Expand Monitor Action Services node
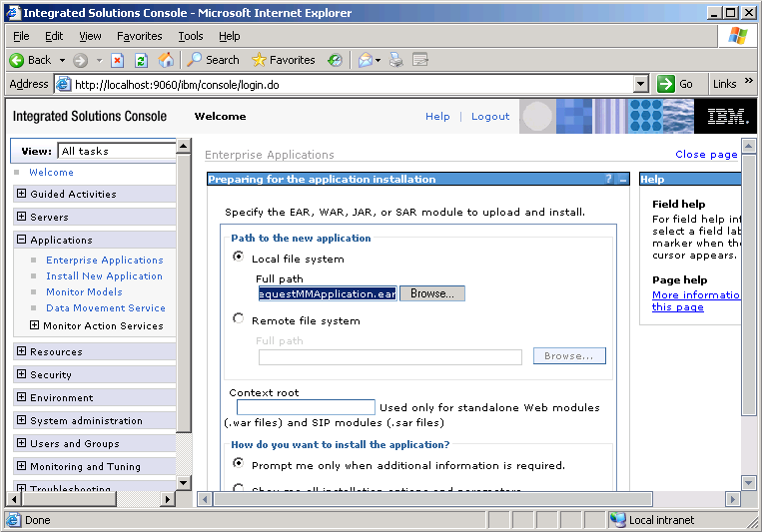The height and width of the screenshot is (532, 762). pos(35,325)
